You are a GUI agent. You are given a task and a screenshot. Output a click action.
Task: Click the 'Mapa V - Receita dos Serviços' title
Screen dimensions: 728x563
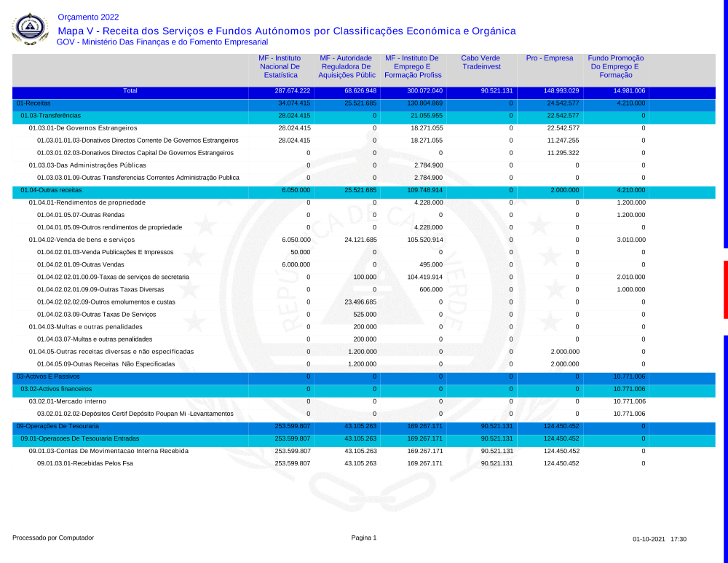[286, 31]
